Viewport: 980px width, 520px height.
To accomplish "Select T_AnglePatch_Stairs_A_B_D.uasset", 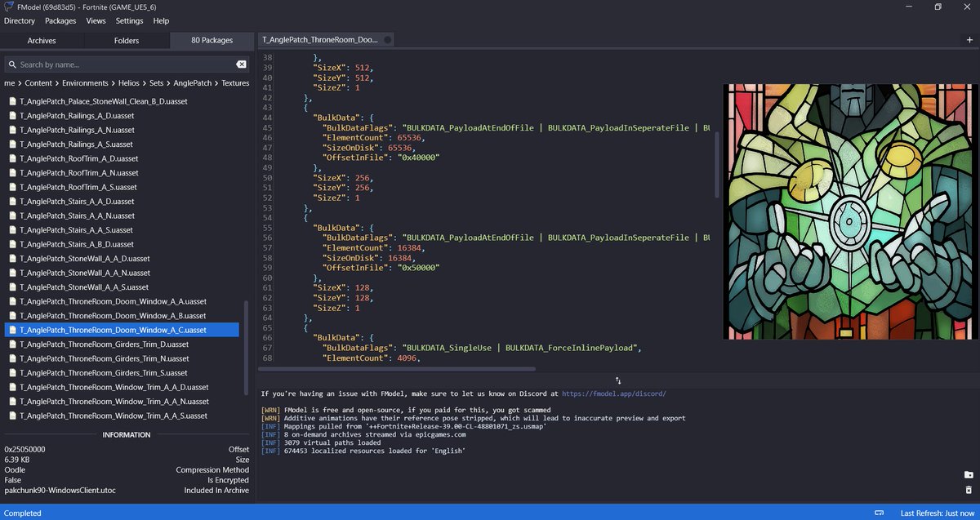I will pos(122,244).
